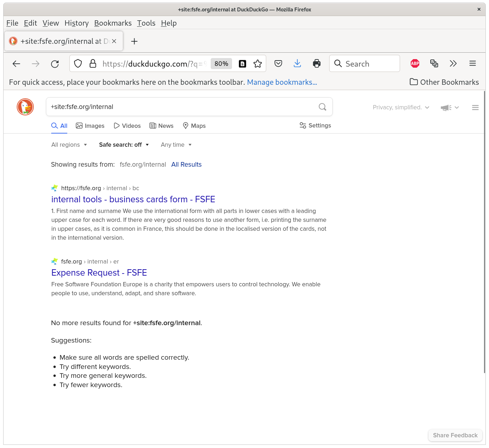This screenshot has width=489, height=448.
Task: Click the Share Feedback button
Action: 455,435
